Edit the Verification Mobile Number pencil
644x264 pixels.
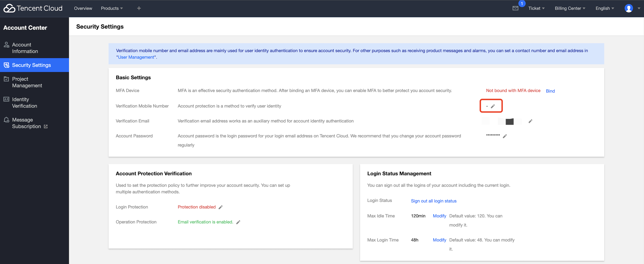tap(493, 106)
